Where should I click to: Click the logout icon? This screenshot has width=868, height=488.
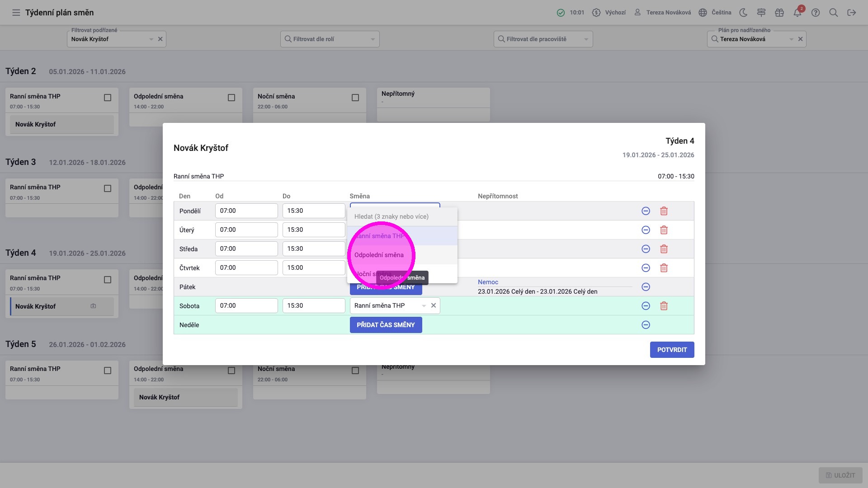point(851,13)
